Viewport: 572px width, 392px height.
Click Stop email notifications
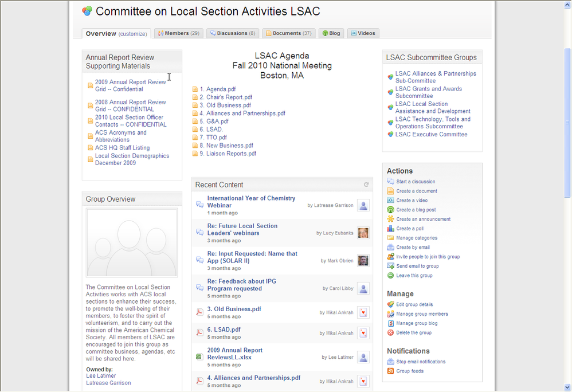(x=421, y=362)
